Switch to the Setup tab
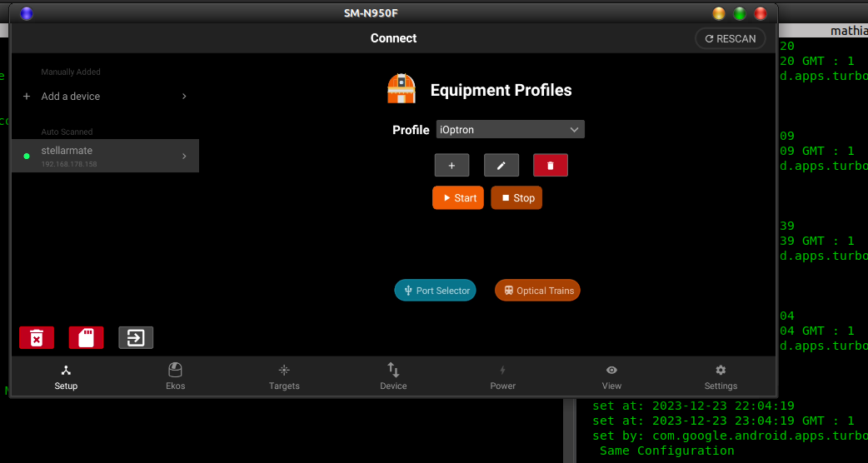The width and height of the screenshot is (868, 463). point(66,377)
